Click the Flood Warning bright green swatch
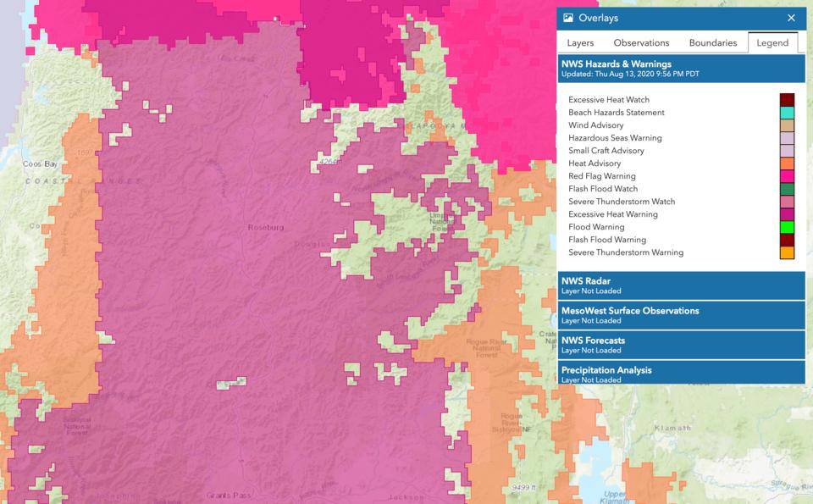The image size is (813, 504). coord(787,227)
